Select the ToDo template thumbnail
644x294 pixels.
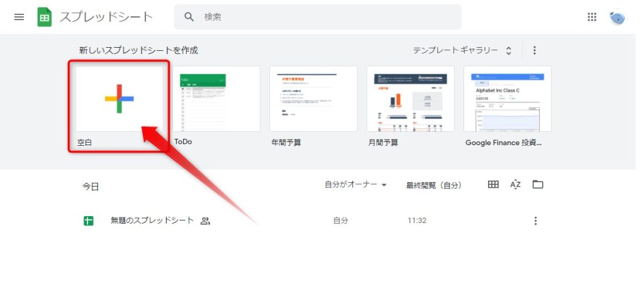[x=216, y=99]
